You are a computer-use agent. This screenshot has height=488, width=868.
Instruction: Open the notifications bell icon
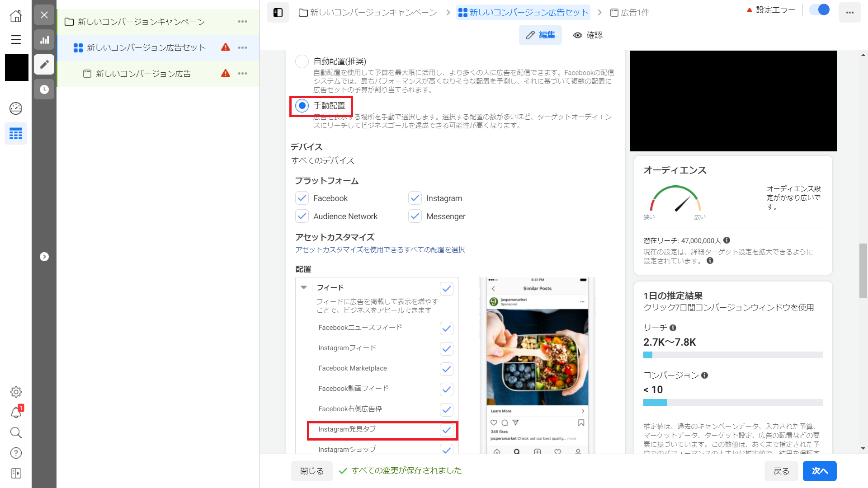[x=16, y=412]
